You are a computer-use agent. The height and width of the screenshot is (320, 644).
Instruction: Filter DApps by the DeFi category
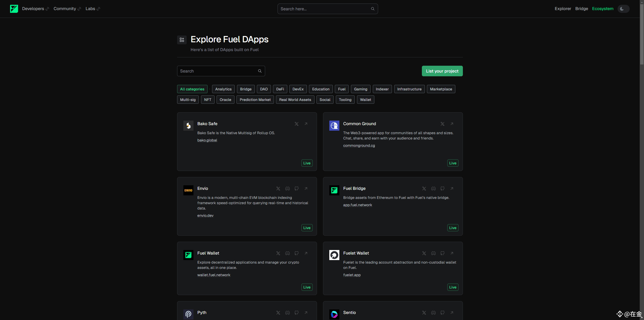click(x=280, y=89)
